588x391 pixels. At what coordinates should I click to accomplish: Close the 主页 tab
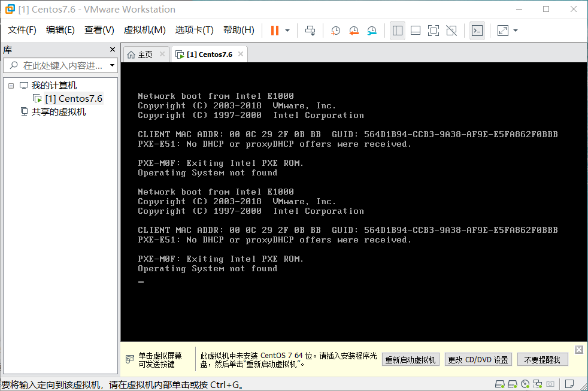(162, 54)
